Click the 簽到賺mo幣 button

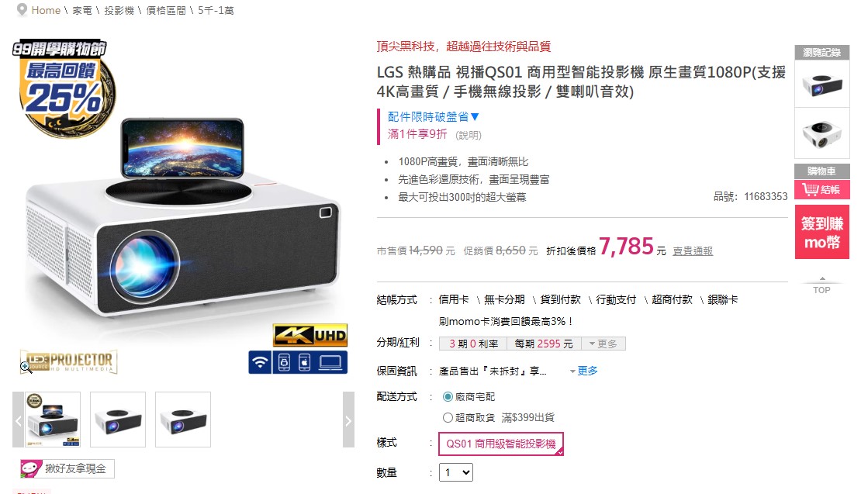tap(822, 233)
